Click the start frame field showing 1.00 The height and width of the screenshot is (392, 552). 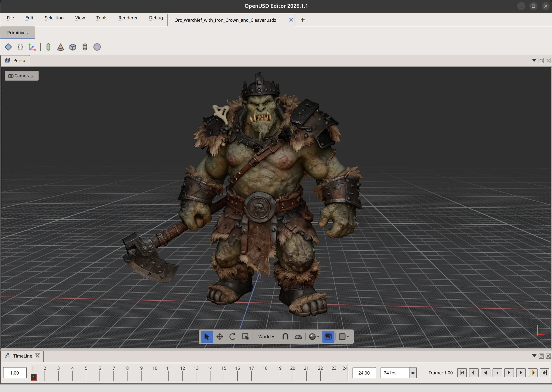pyautogui.click(x=15, y=373)
